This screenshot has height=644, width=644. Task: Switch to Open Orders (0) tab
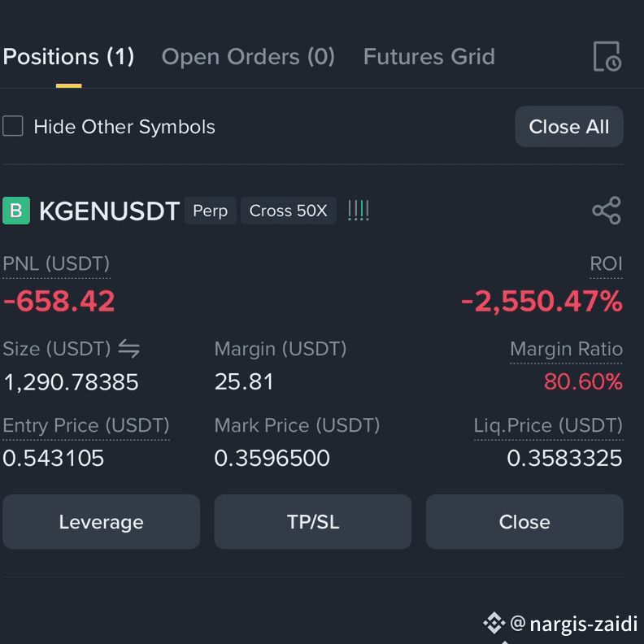tap(248, 57)
